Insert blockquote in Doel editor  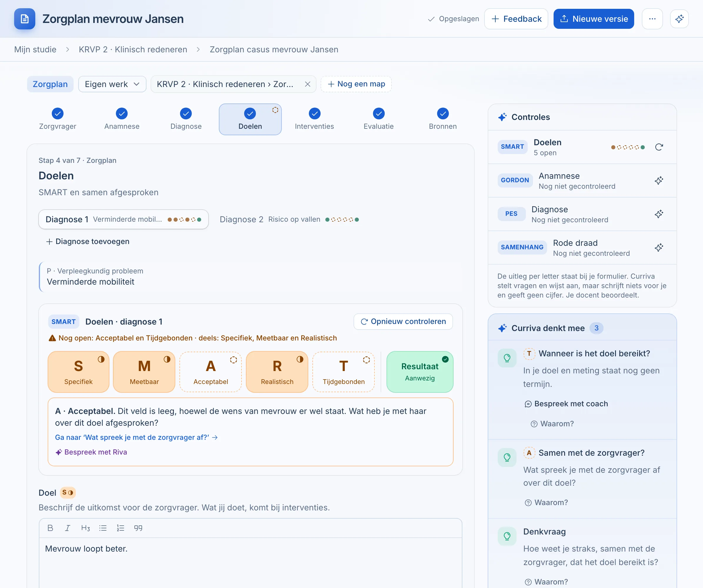(x=138, y=528)
